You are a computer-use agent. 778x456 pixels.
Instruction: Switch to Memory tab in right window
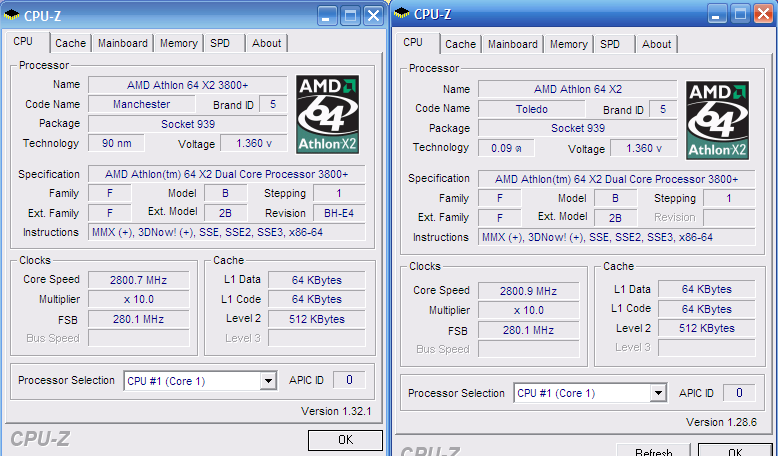point(569,44)
